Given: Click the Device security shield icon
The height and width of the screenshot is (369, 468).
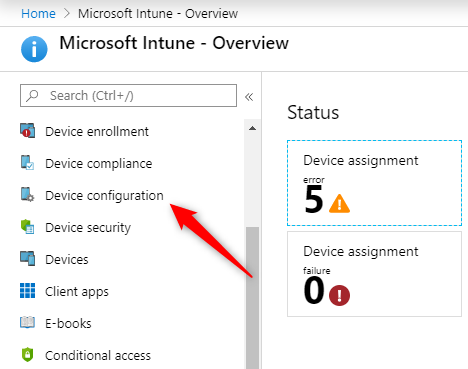Looking at the screenshot, I should [27, 227].
